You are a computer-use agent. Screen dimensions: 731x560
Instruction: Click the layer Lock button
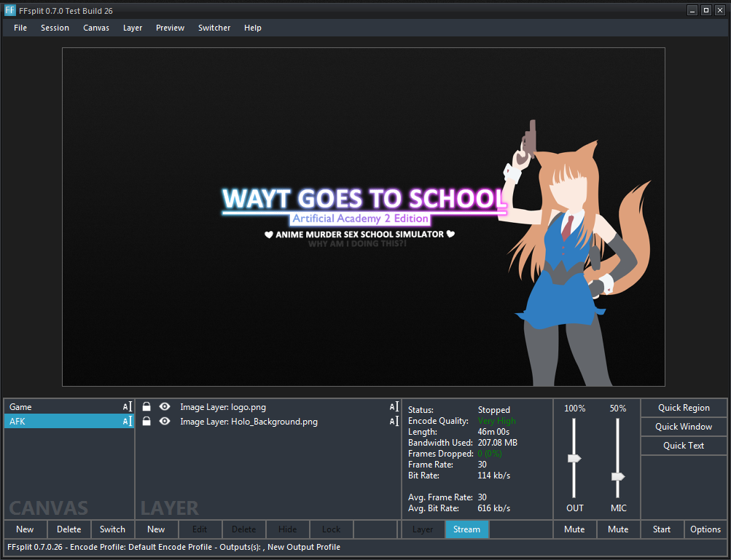tap(331, 529)
